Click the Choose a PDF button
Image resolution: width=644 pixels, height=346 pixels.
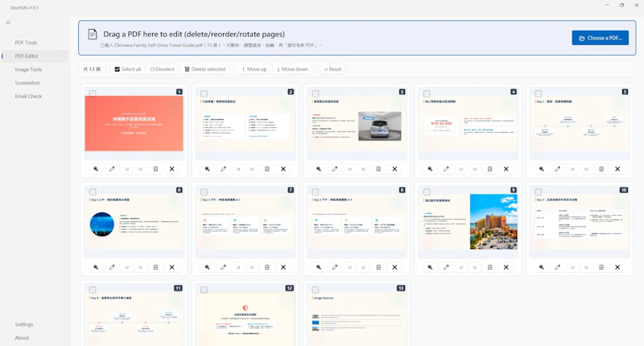pos(600,38)
